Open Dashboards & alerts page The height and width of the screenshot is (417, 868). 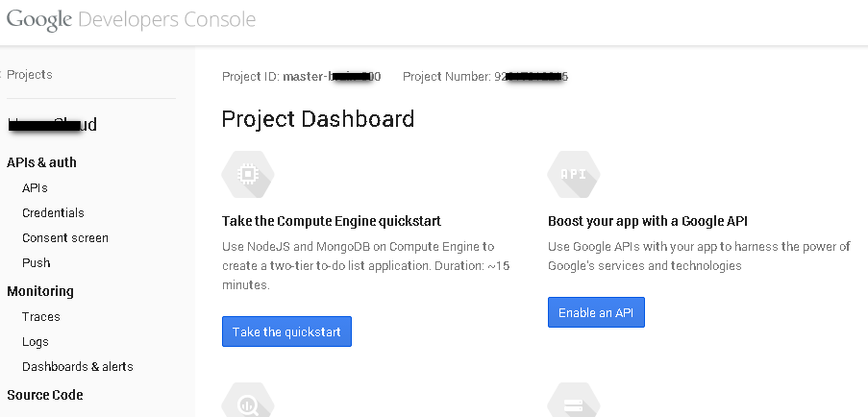pos(78,367)
